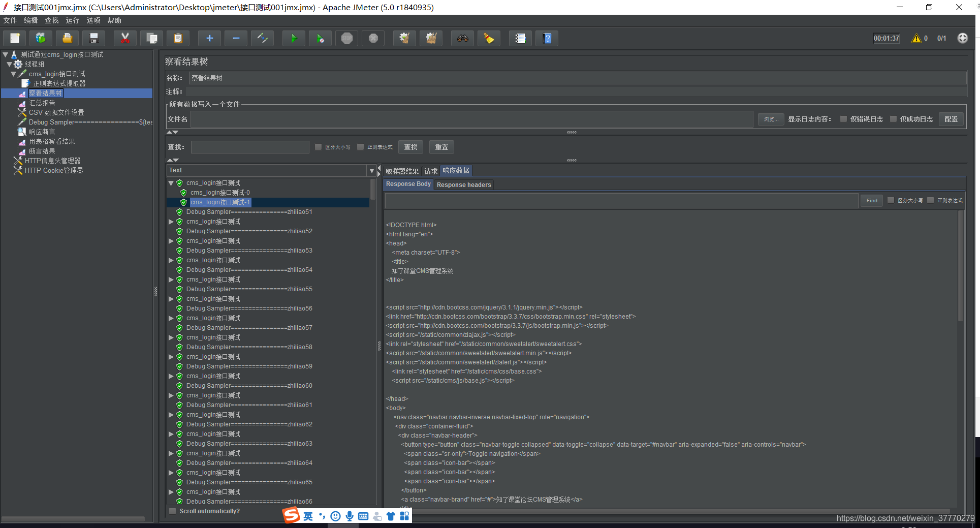Click the 文件名 input field
980x528 pixels.
(471, 119)
